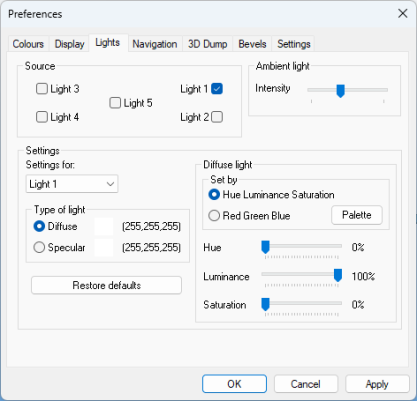Open the colour Palette button
This screenshot has height=401, width=417.
coord(357,215)
